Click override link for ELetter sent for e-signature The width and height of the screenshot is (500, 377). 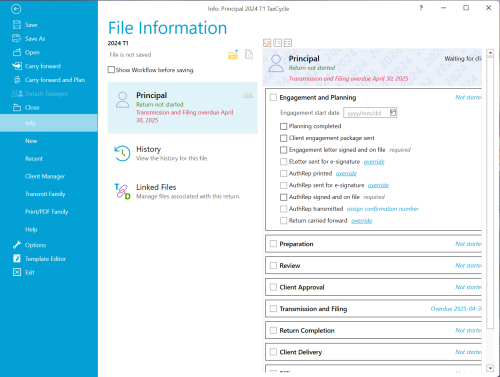(374, 162)
